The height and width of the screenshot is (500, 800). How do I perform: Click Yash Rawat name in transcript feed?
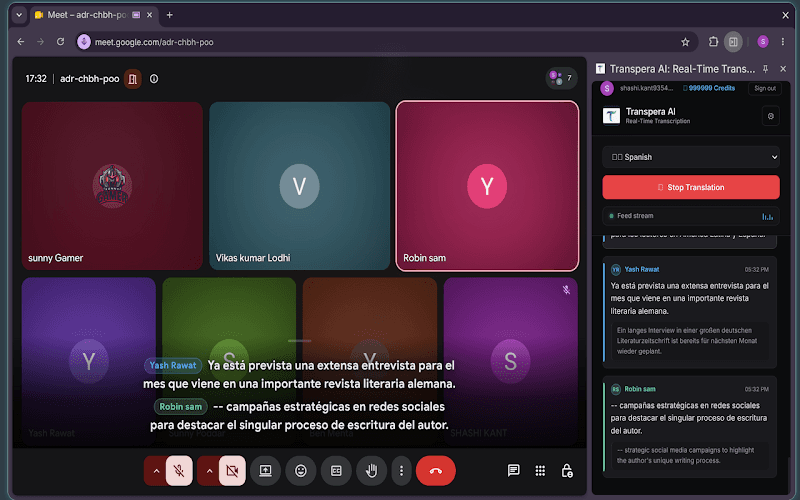tap(641, 269)
